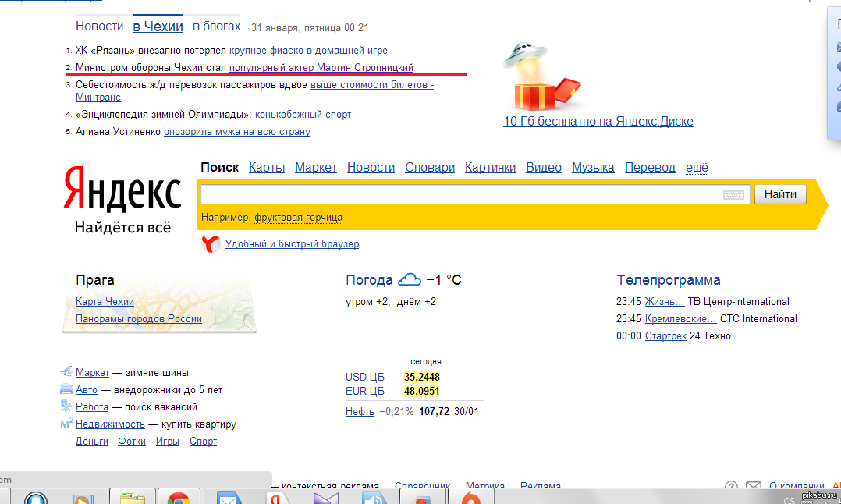Click the м² icon next to Недвижимость

[67, 424]
